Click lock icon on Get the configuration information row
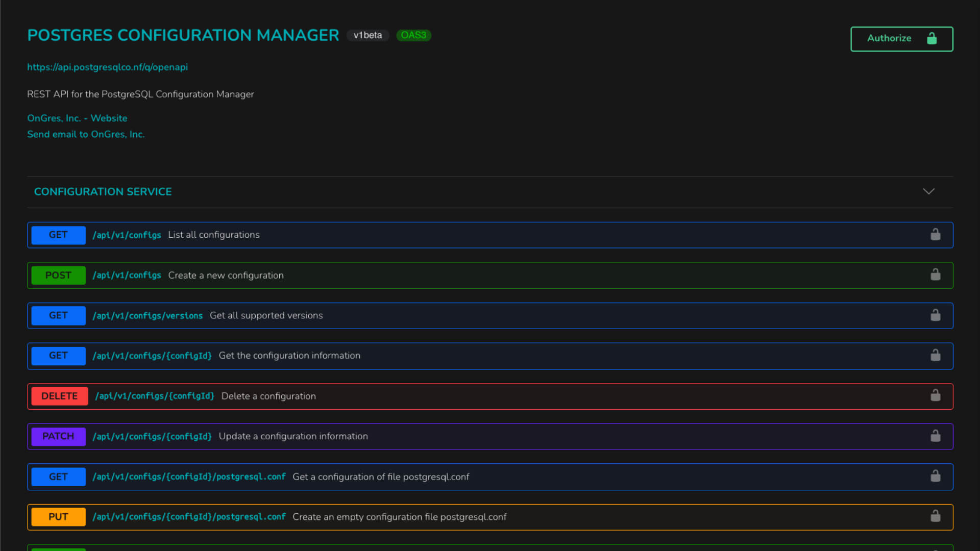Screen dimensions: 980x551 [935, 355]
